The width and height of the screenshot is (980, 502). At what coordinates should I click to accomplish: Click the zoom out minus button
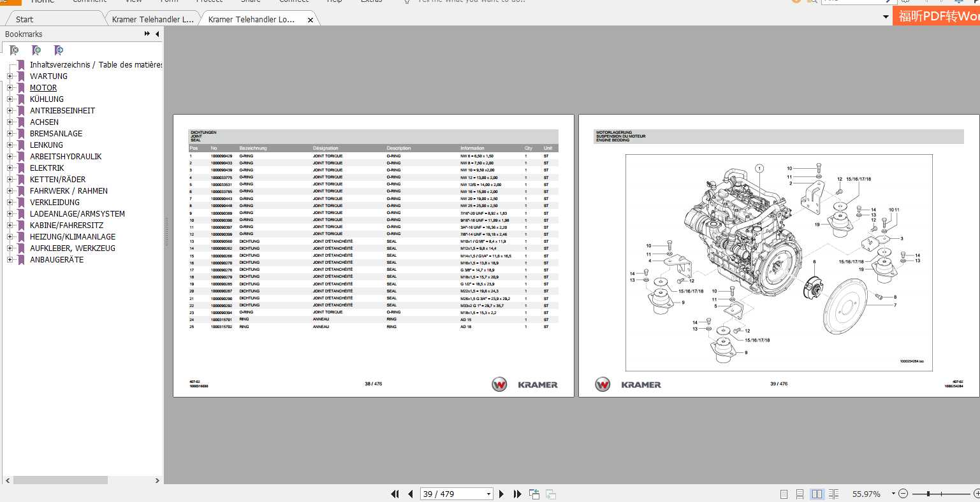tap(903, 494)
